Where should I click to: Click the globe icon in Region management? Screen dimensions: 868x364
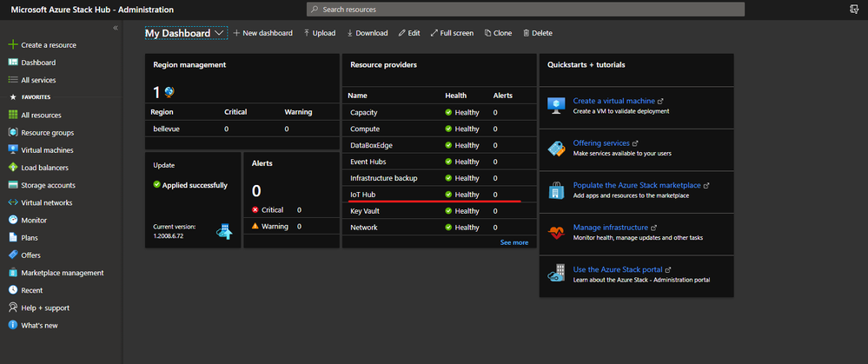(x=169, y=92)
